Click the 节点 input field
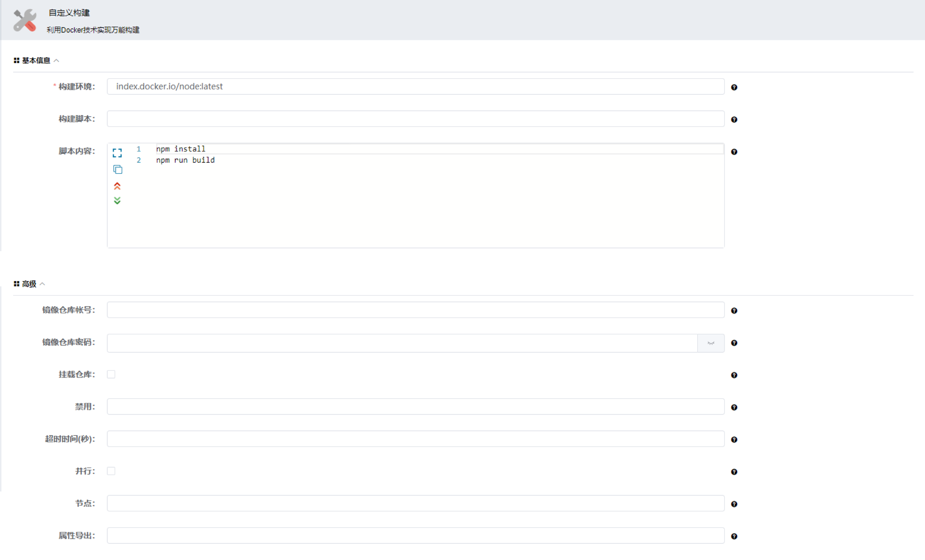 pyautogui.click(x=415, y=503)
